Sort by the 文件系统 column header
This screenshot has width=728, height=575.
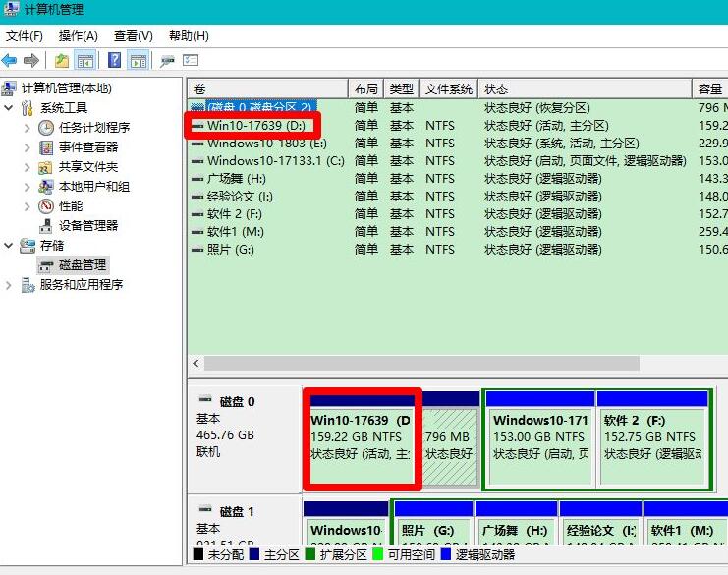tap(449, 88)
